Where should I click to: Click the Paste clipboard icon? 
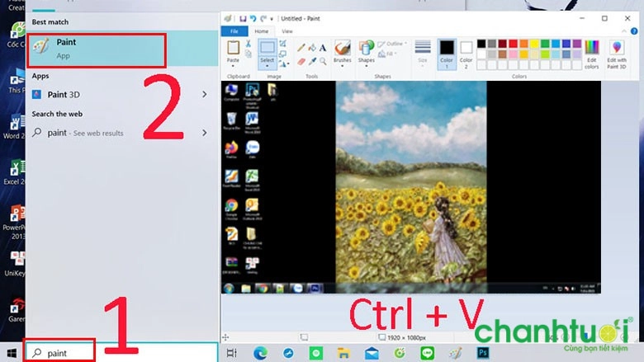pos(233,48)
